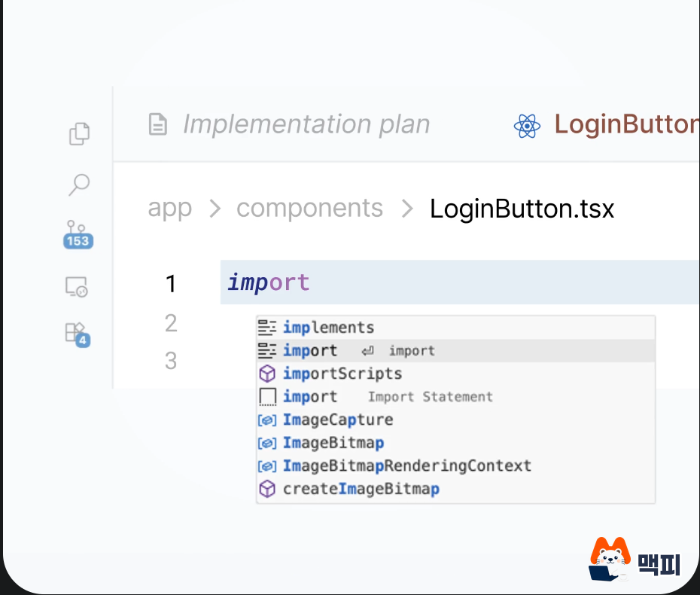Click the cube icon beside createImageBitmap

[x=267, y=489]
